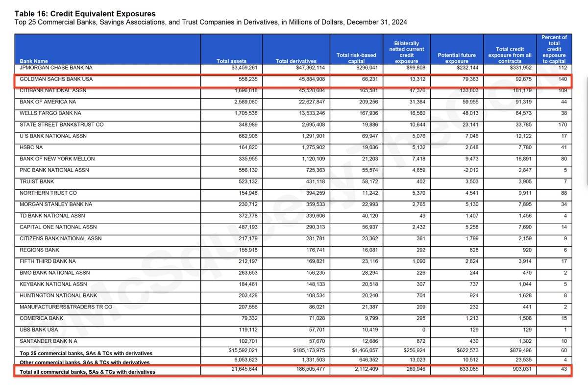Screen dimensions: 588x385
Task: Click State Street percent to capital value 170
Action: click(x=563, y=125)
